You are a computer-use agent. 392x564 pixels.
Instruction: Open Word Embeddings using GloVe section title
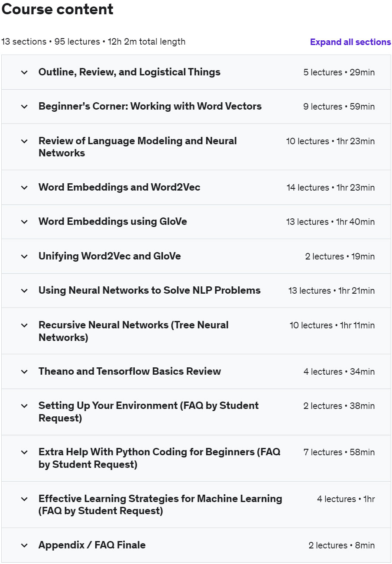coord(113,221)
